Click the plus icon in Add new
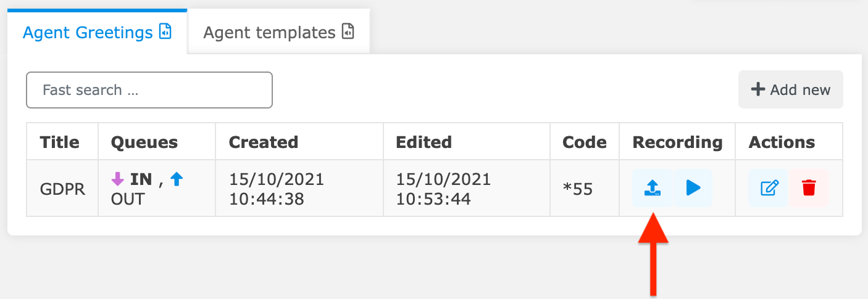The width and height of the screenshot is (868, 299). 757,90
